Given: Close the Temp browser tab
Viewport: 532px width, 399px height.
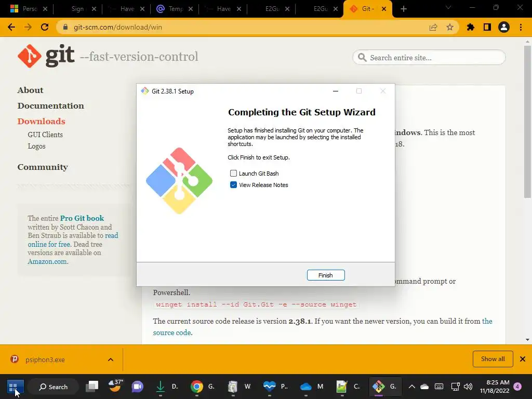Looking at the screenshot, I should [x=191, y=9].
